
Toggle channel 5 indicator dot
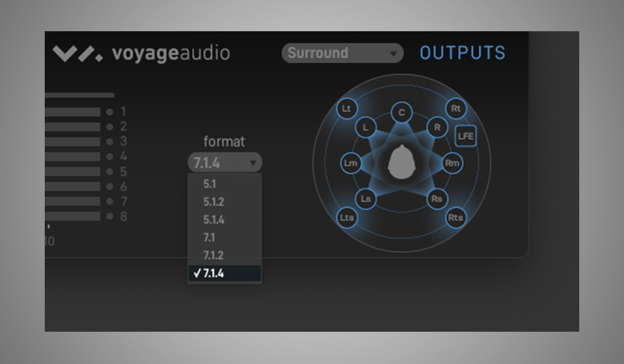[110, 172]
